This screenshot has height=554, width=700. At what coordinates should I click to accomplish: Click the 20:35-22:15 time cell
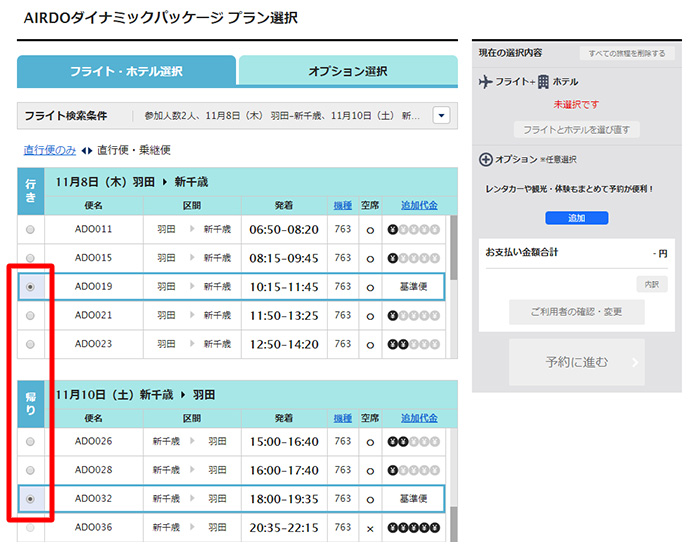(284, 528)
